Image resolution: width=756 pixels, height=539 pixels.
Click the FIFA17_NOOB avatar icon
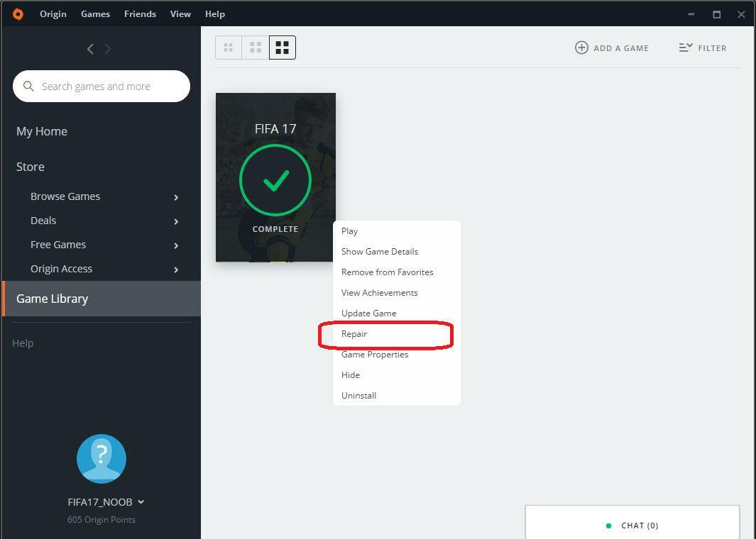101,458
